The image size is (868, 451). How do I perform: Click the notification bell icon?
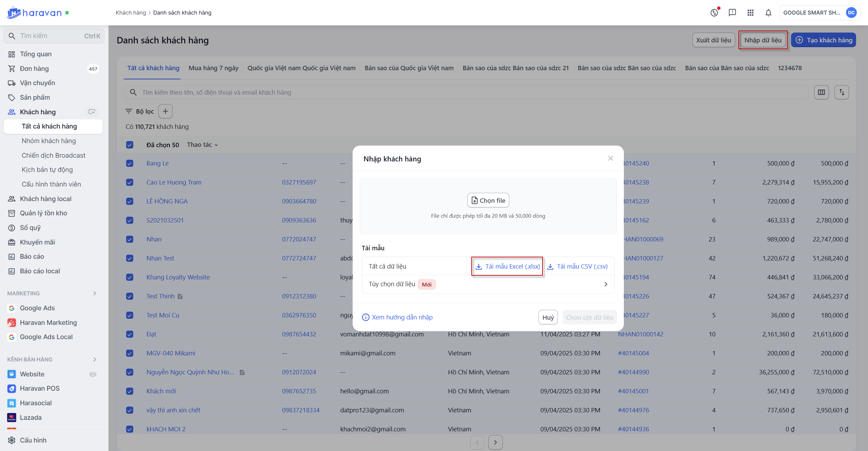coord(768,13)
